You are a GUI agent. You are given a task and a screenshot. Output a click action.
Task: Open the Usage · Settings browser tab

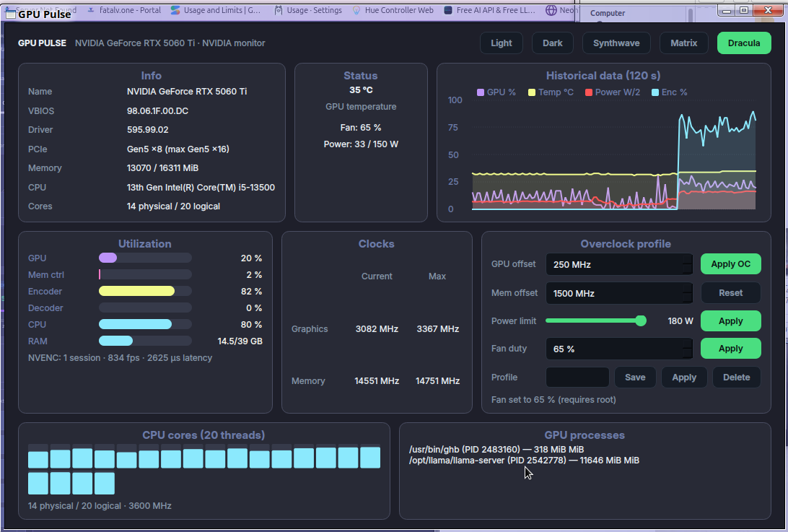click(309, 10)
